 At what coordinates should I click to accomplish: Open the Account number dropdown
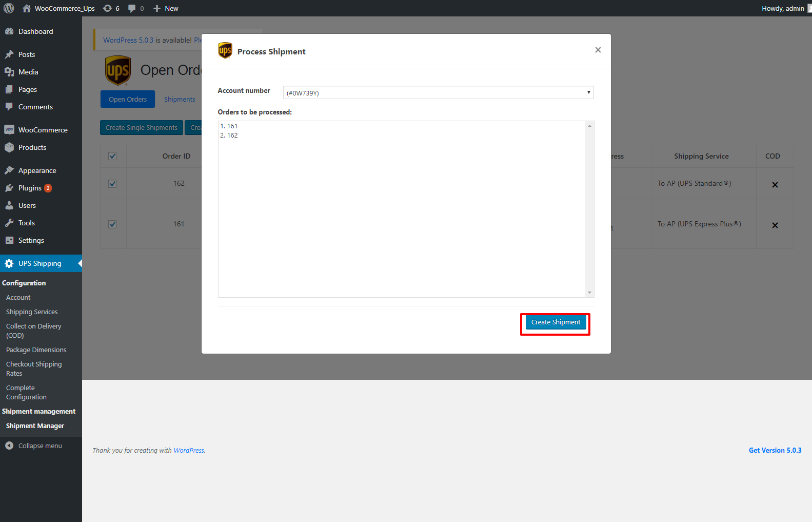439,92
